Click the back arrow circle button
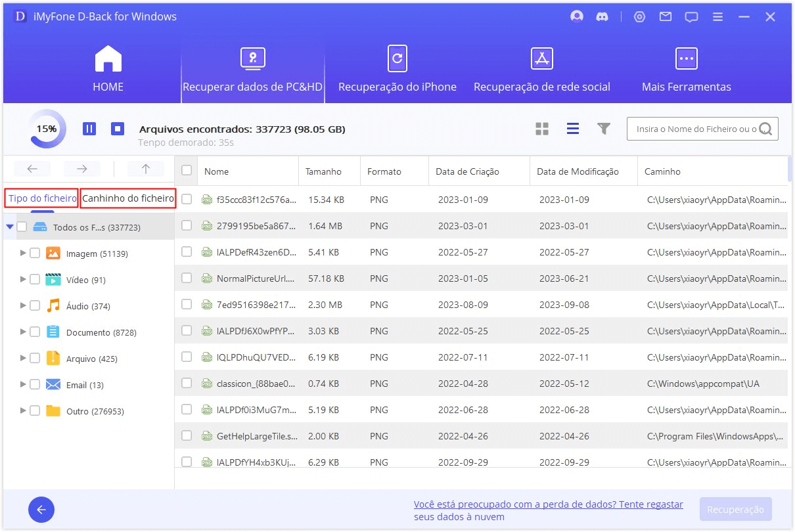Image resolution: width=795 pixels, height=532 pixels. pyautogui.click(x=41, y=510)
